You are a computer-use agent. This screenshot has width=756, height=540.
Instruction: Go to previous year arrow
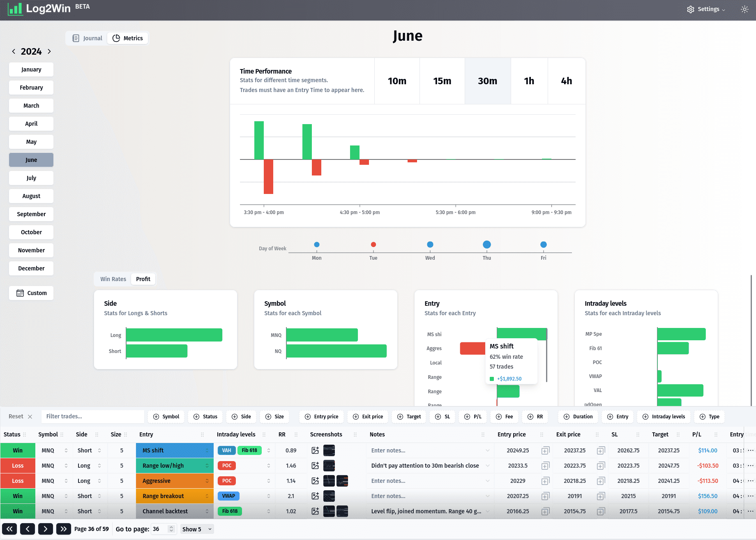click(14, 51)
